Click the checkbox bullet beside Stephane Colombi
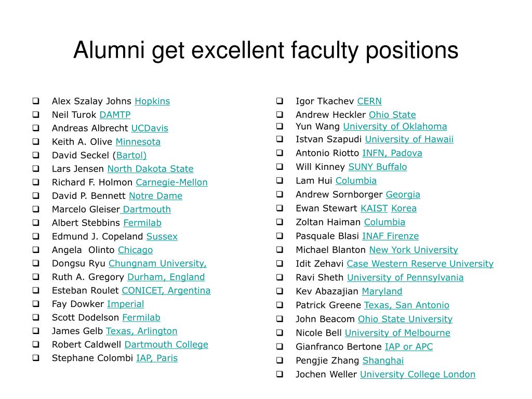 coord(36,357)
